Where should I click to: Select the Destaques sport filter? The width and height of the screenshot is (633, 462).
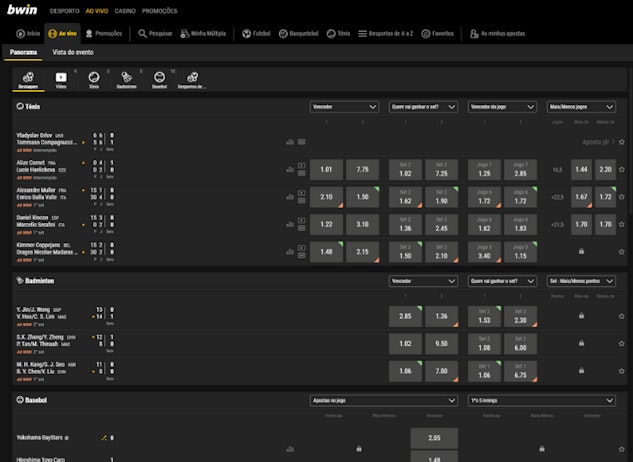click(x=28, y=80)
